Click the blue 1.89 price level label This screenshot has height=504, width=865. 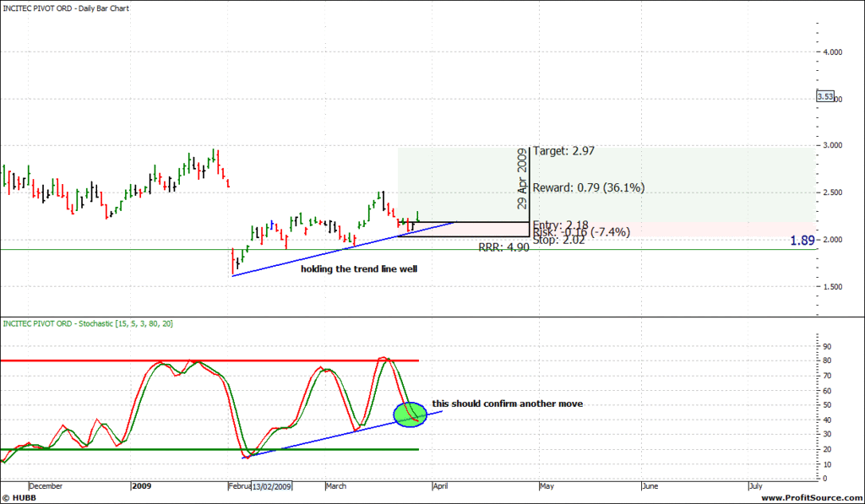(x=802, y=241)
